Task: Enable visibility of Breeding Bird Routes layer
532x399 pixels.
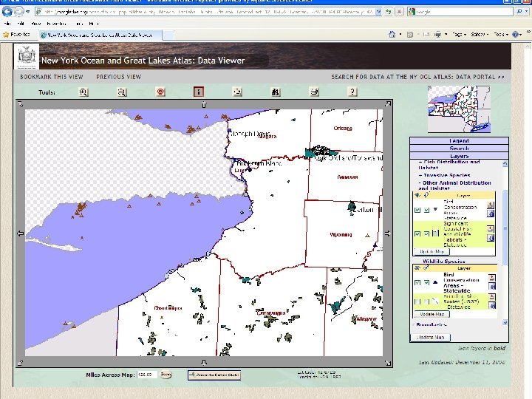Action: click(417, 301)
